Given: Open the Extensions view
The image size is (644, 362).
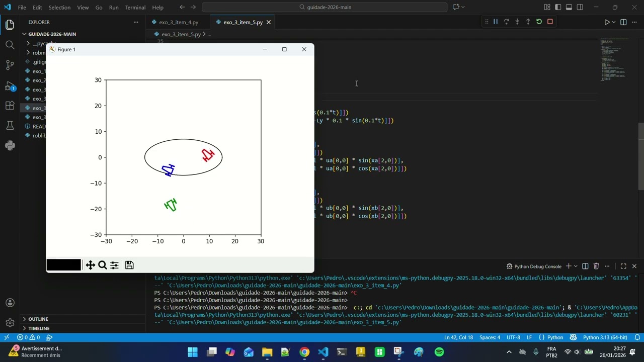Looking at the screenshot, I should [10, 106].
